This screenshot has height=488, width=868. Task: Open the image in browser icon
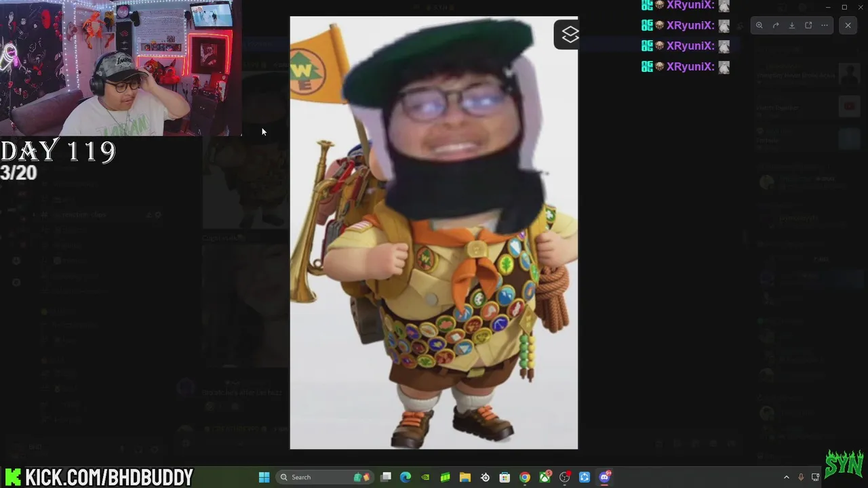808,25
